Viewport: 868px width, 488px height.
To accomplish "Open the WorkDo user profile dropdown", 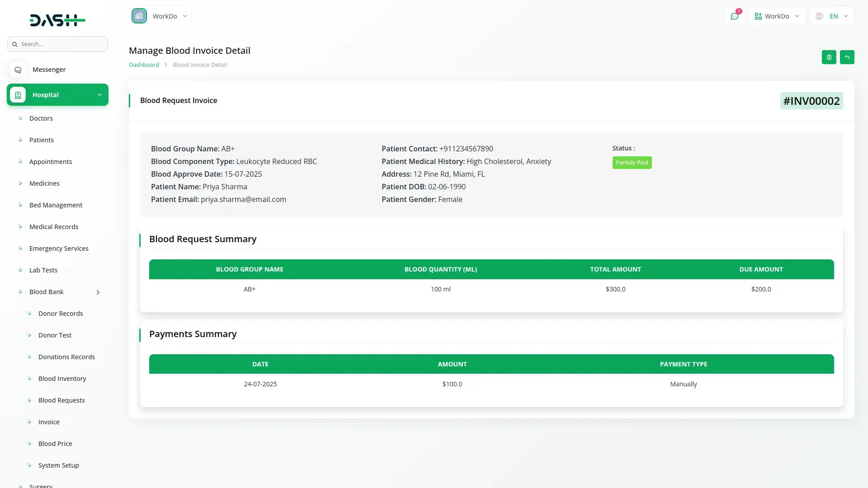I will [777, 16].
